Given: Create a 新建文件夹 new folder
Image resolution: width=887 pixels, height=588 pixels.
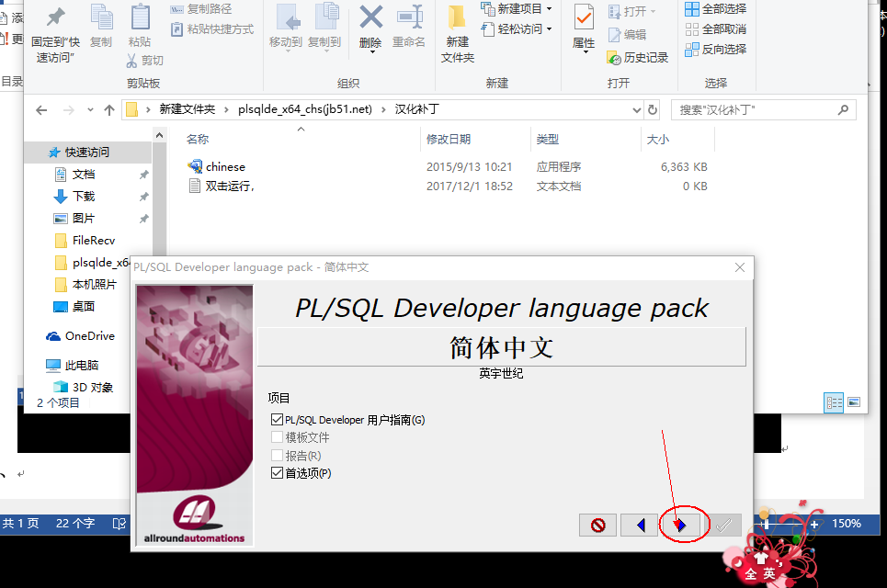Looking at the screenshot, I should click(x=458, y=34).
